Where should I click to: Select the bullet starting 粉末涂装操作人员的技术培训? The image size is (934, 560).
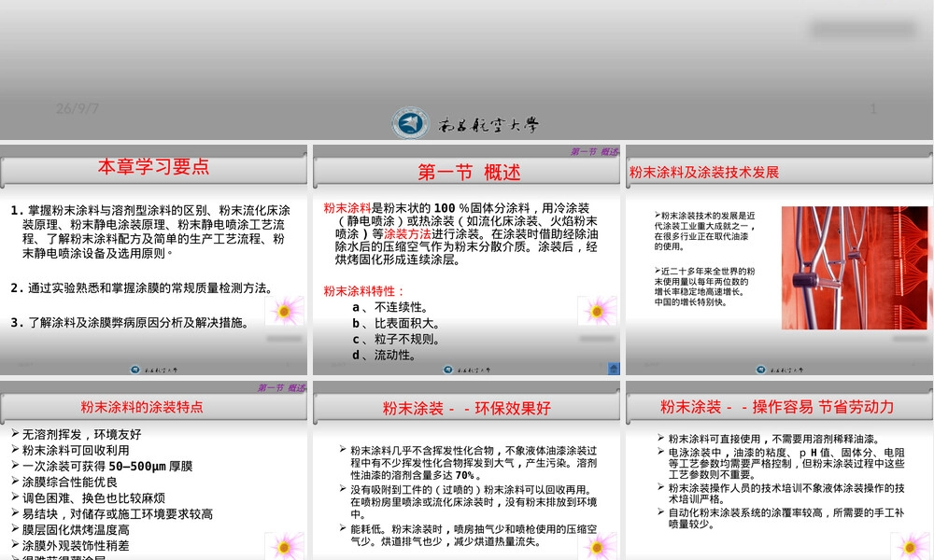[x=781, y=494]
